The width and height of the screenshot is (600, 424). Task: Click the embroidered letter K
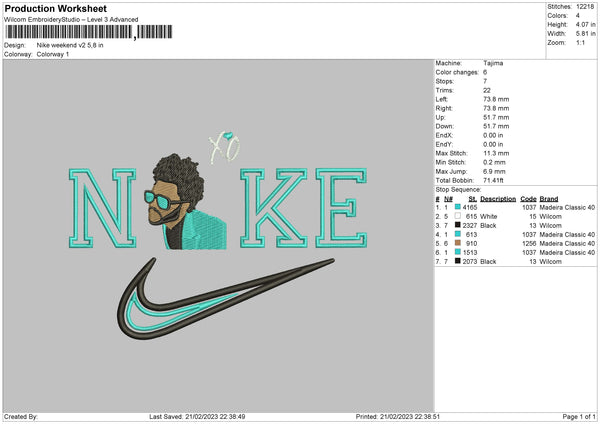(x=273, y=208)
